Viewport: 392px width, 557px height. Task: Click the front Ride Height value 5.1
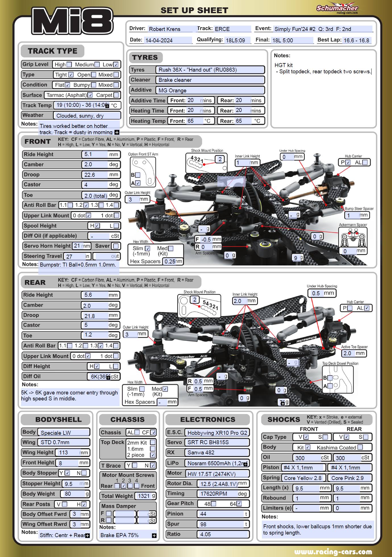tap(95, 154)
